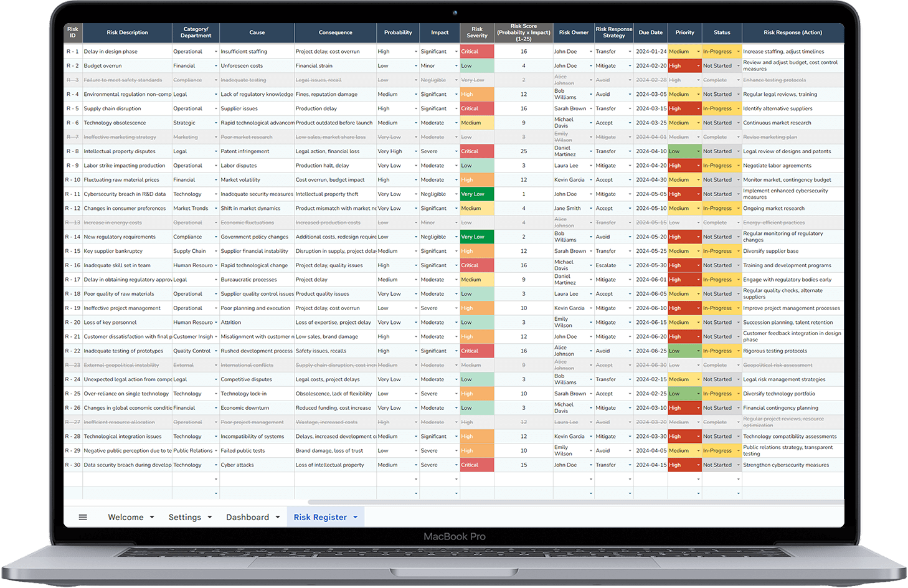Expand the Probability dropdown for R-30 data breach
The image size is (908, 588).
coord(414,464)
